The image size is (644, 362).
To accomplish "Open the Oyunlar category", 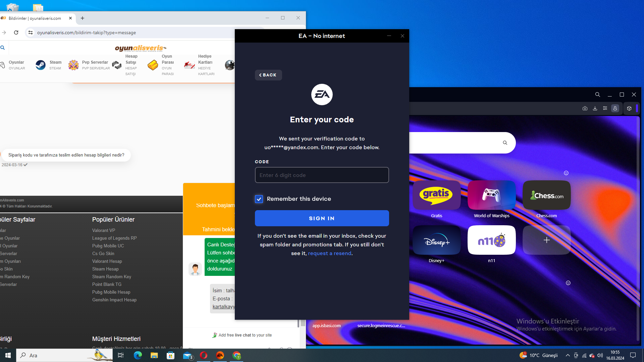I will (x=13, y=65).
